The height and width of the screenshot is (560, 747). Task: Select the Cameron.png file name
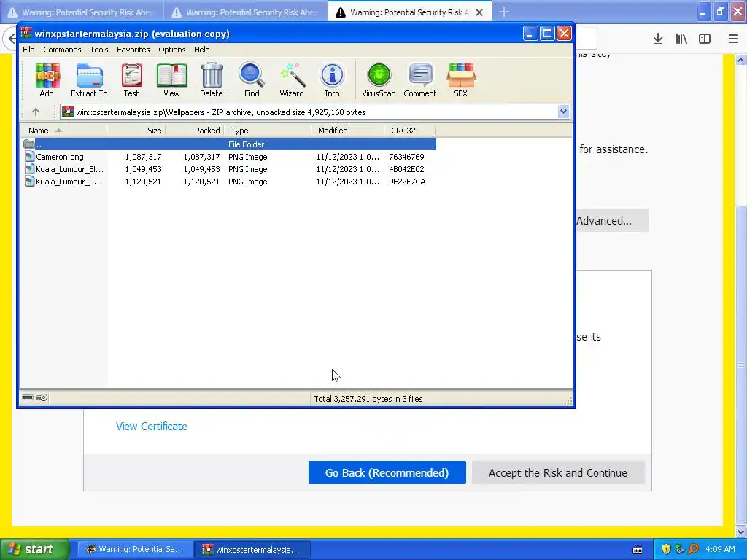60,157
